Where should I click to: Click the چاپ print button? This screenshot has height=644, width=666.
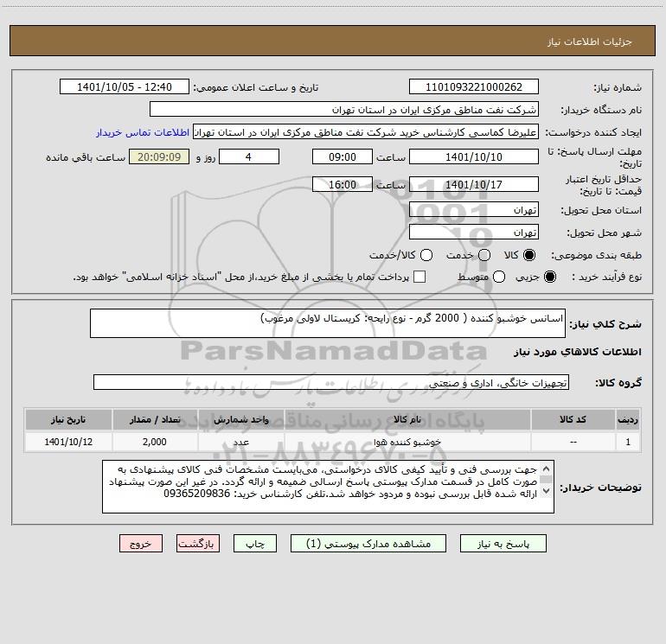click(255, 544)
